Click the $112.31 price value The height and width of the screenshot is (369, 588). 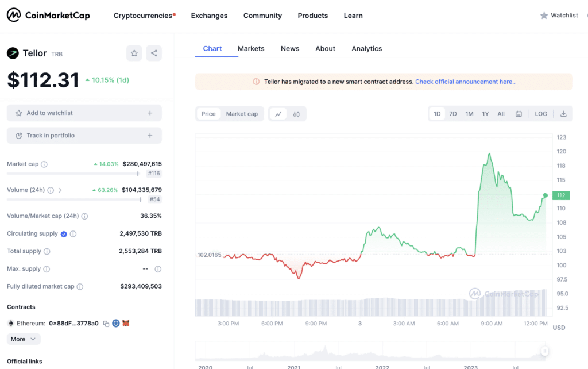43,80
